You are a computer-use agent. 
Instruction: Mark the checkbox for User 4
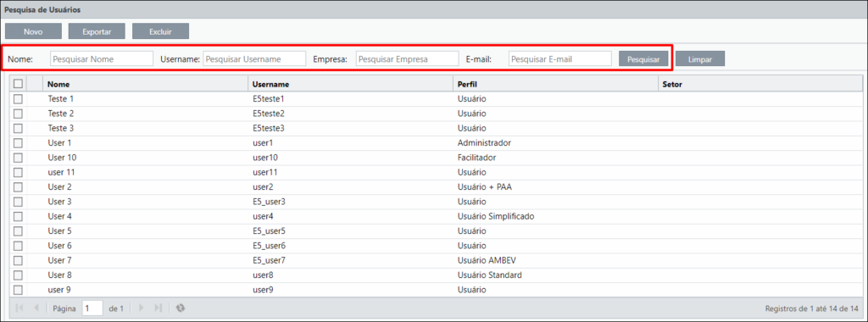pos(19,216)
